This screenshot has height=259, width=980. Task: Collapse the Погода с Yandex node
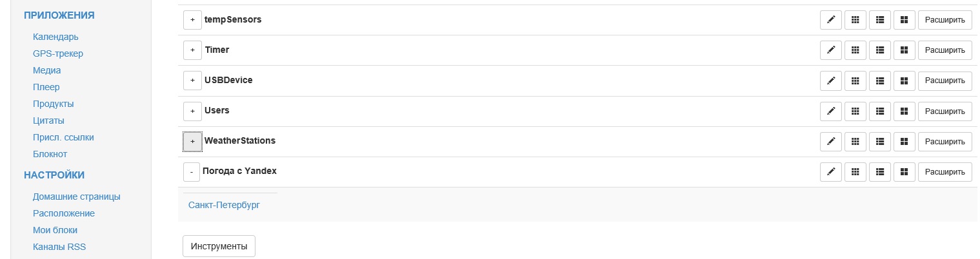coord(192,172)
